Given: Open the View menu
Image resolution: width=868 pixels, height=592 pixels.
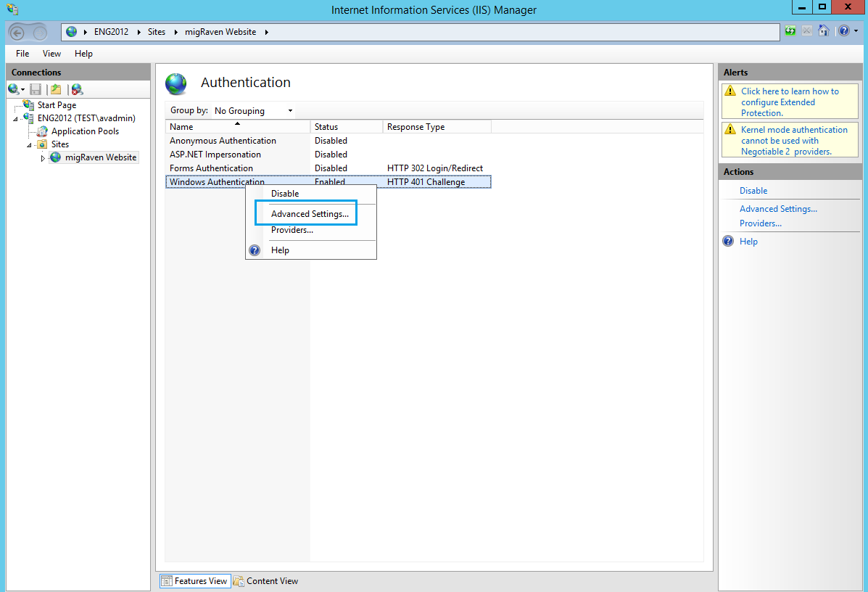Looking at the screenshot, I should (51, 54).
